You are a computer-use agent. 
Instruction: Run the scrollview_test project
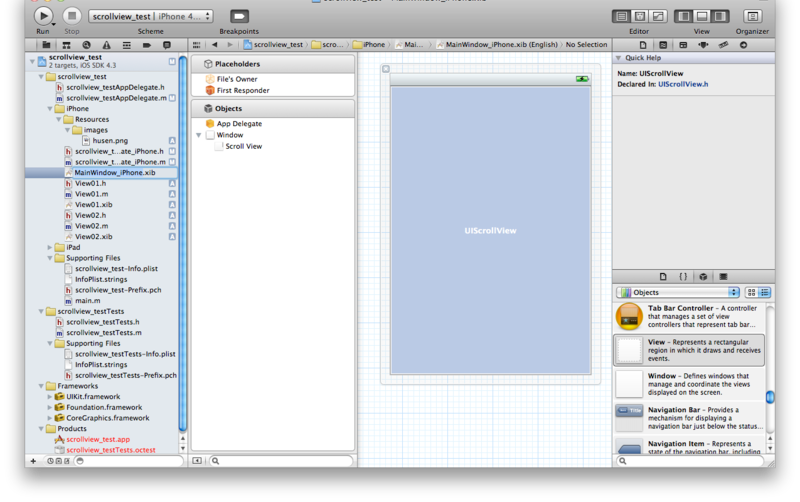click(x=43, y=16)
